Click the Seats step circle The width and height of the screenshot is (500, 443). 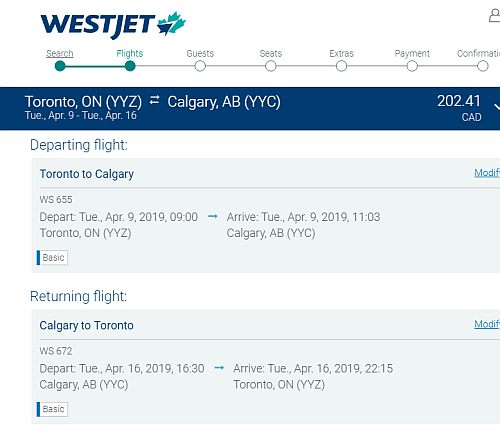(x=271, y=66)
